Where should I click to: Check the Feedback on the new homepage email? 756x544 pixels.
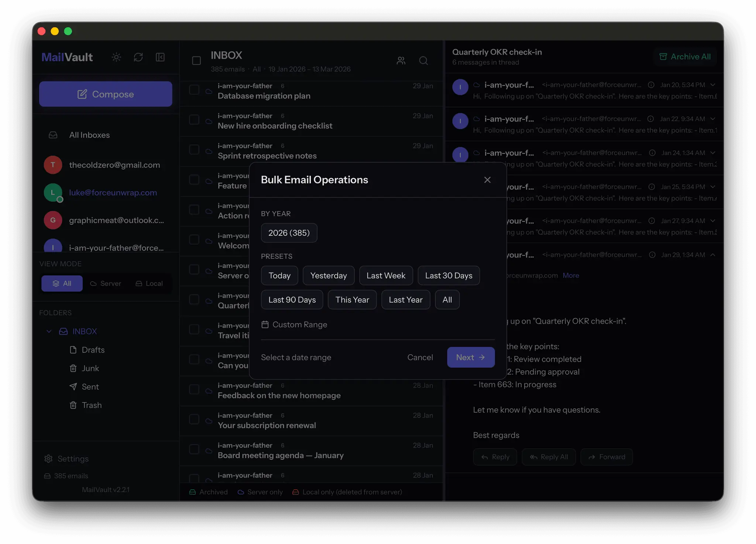pyautogui.click(x=194, y=389)
